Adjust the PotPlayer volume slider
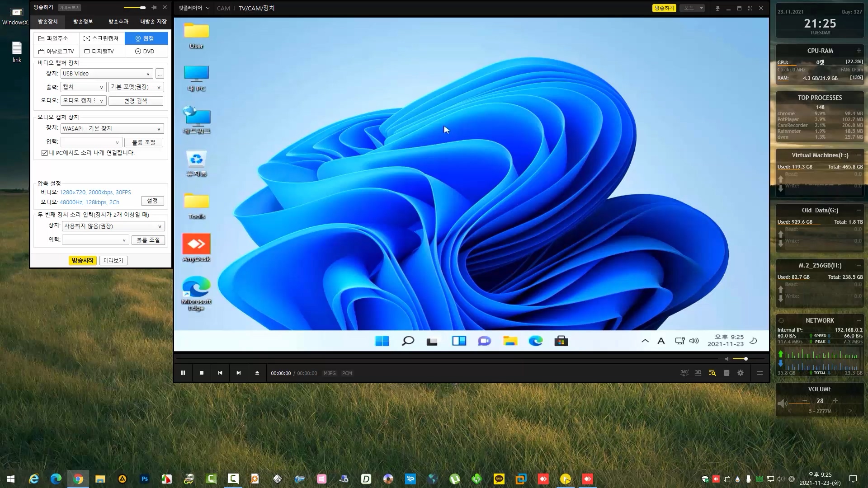 (x=748, y=359)
